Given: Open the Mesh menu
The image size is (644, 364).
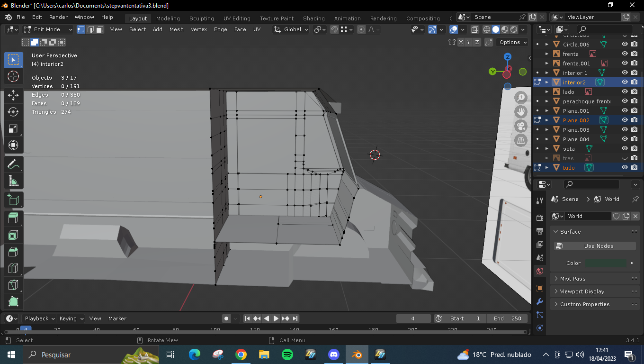Looking at the screenshot, I should [176, 29].
